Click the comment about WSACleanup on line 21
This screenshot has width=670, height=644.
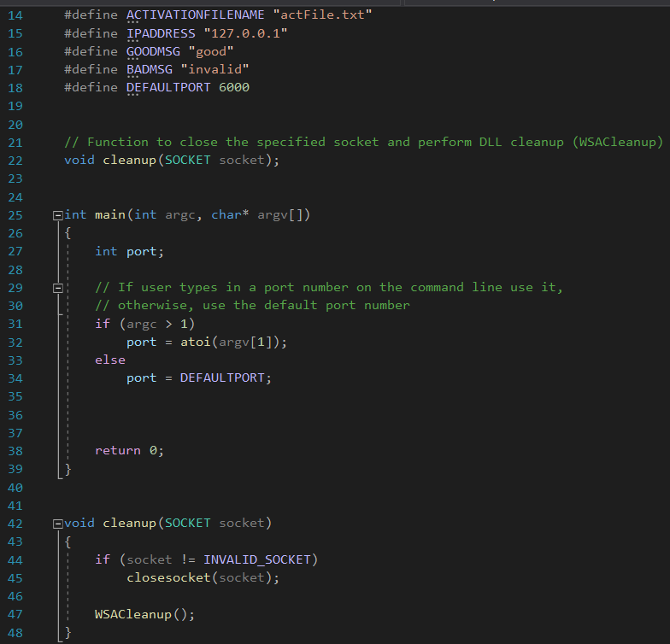(364, 142)
